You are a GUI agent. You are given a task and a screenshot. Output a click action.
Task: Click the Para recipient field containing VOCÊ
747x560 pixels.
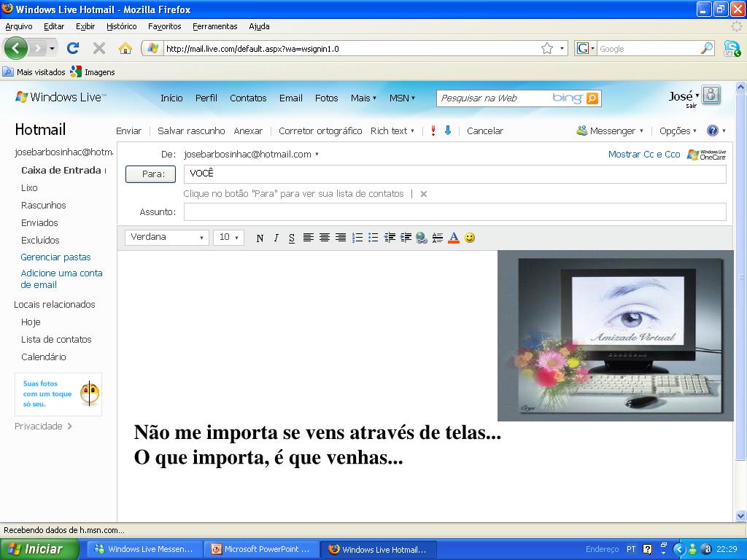pos(455,174)
